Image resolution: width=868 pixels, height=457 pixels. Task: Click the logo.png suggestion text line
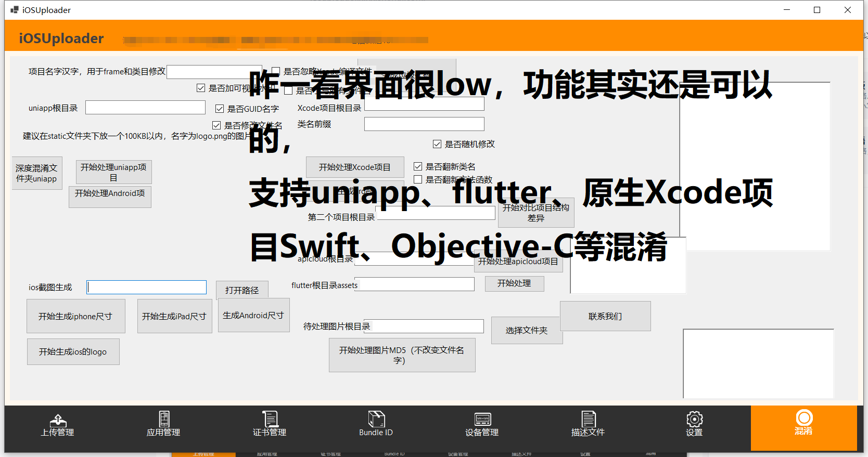click(x=136, y=136)
